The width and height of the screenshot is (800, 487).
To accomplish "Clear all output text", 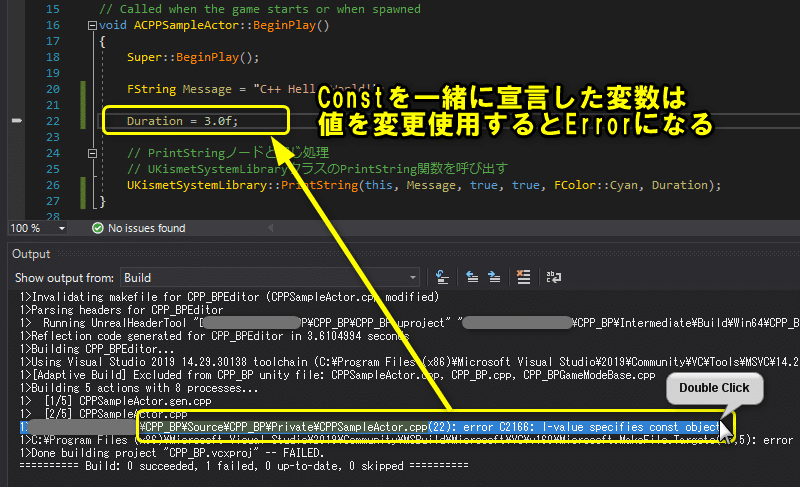I will tap(523, 277).
